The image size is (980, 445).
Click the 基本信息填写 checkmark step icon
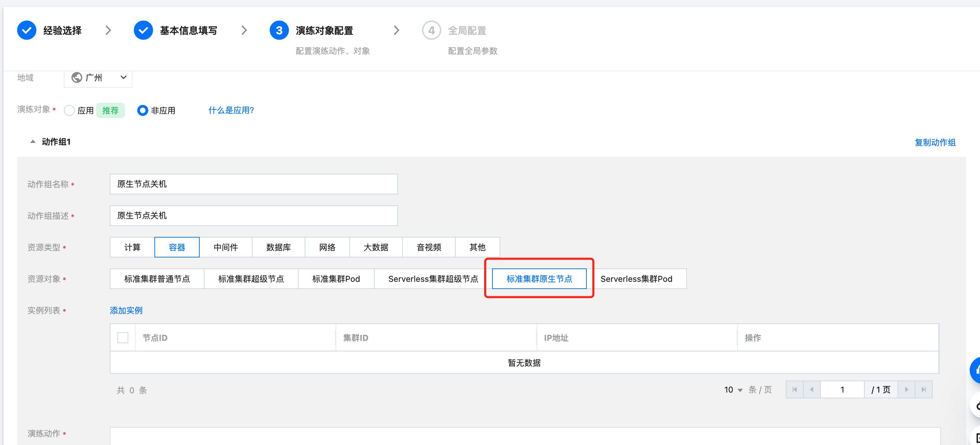143,31
